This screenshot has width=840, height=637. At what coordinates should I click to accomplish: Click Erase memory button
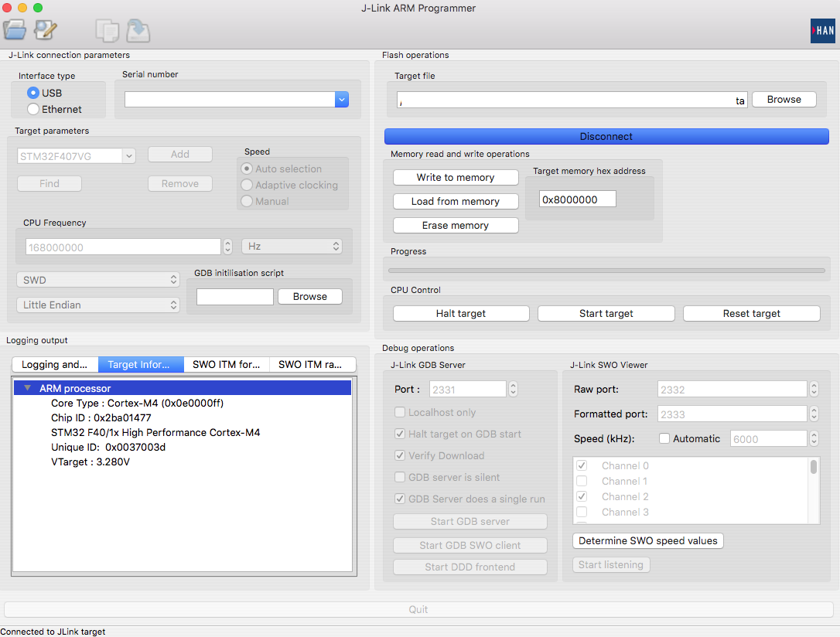click(456, 226)
